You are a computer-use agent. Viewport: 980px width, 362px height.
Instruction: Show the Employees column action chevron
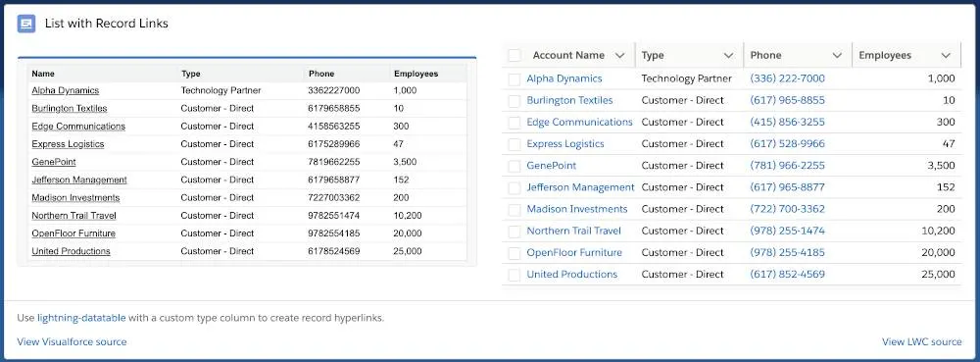[x=946, y=56]
